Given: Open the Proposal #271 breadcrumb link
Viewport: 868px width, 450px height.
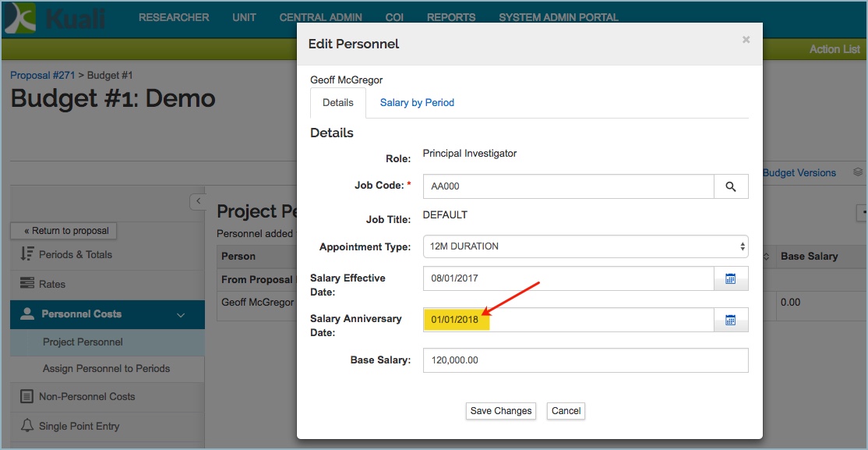Looking at the screenshot, I should pos(42,75).
